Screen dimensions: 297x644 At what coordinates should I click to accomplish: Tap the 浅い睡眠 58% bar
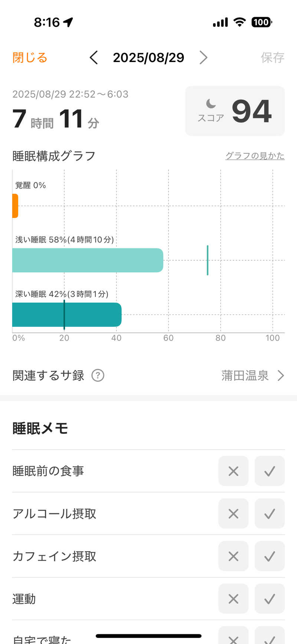(88, 260)
